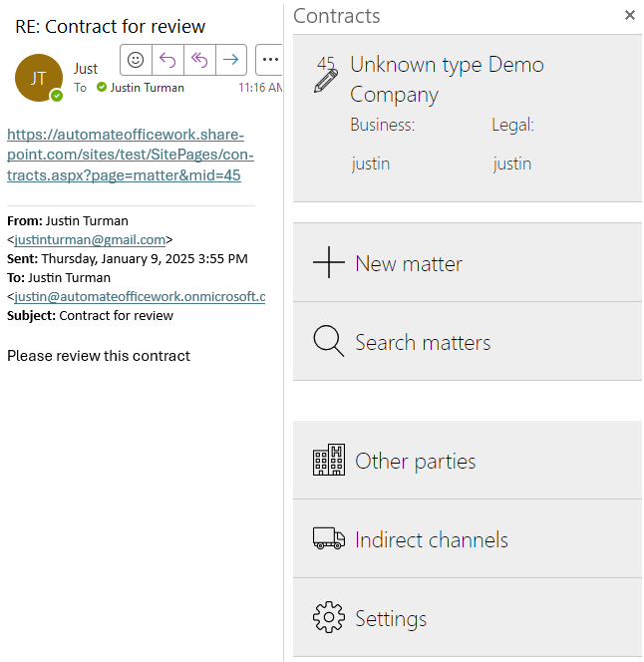The height and width of the screenshot is (662, 644).
Task: Close the Contracts panel
Action: (x=629, y=15)
